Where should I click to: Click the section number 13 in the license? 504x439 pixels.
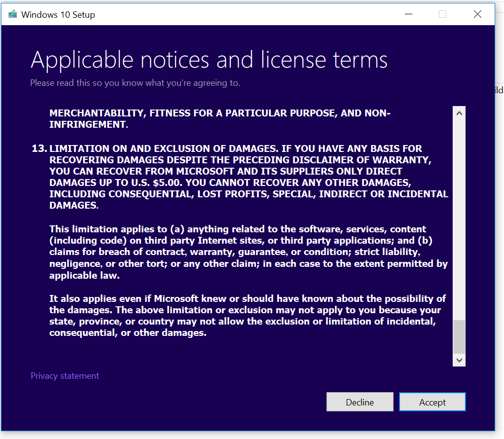[x=39, y=148]
